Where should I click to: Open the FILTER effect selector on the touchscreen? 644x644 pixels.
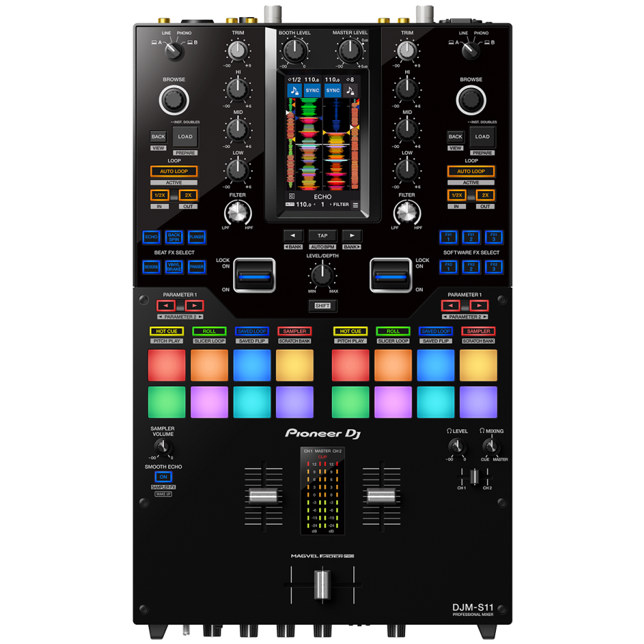[341, 205]
